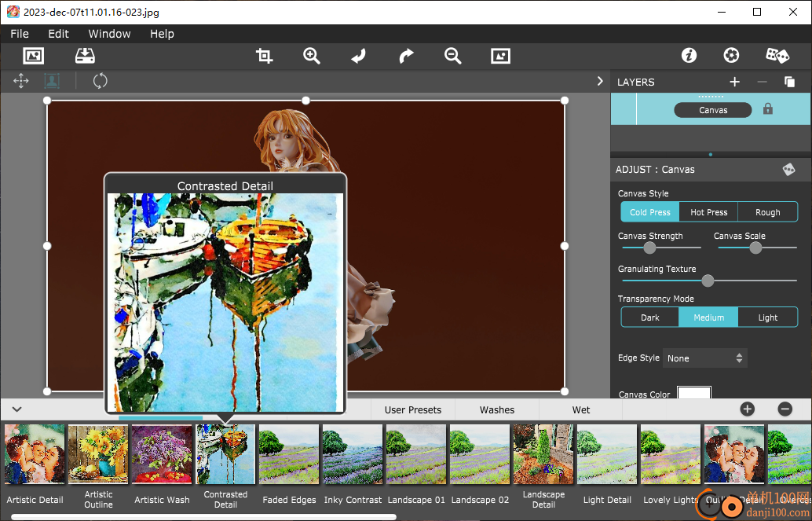Apply the Lovely Lights preset

click(671, 454)
